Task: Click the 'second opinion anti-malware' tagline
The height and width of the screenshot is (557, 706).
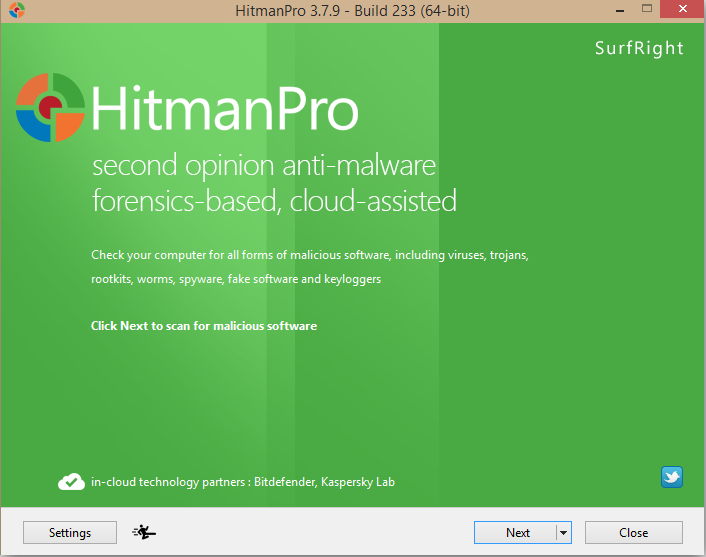Action: [x=264, y=166]
